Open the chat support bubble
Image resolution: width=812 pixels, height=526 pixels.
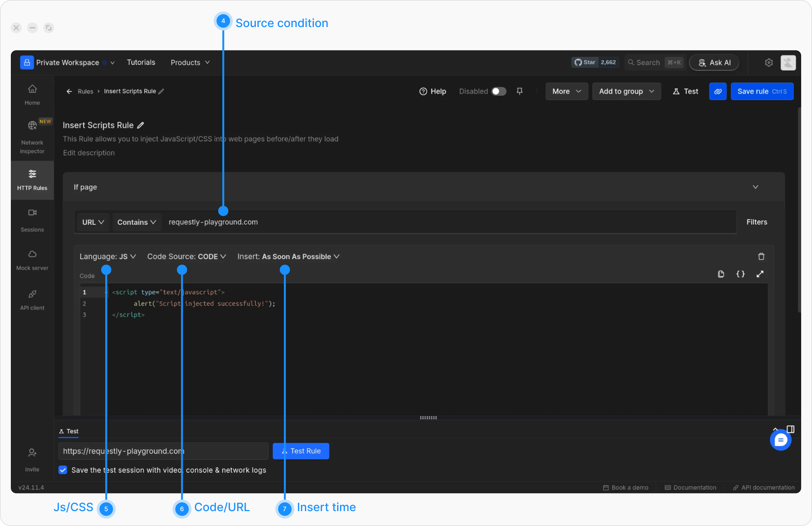tap(780, 440)
